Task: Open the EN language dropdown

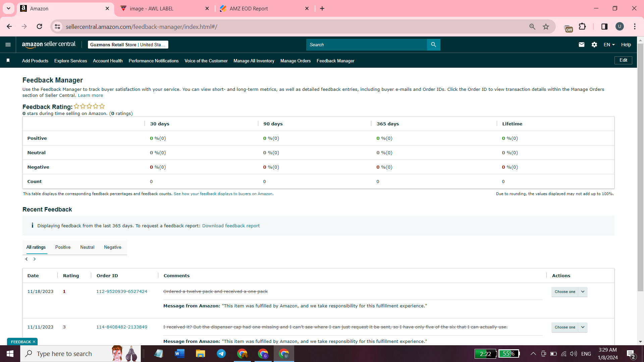Action: coord(609,45)
